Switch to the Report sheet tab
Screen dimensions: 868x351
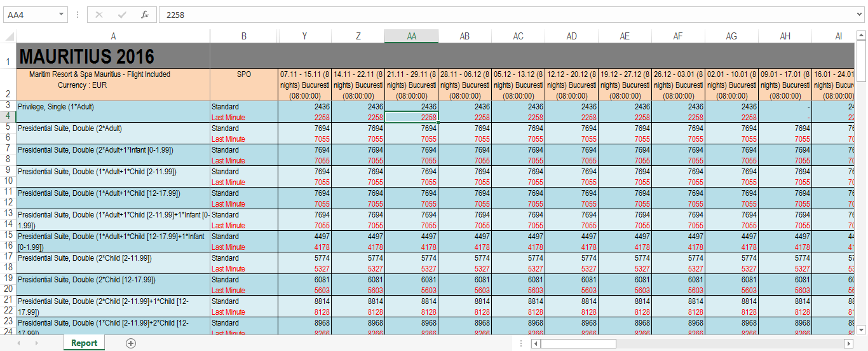[x=84, y=343]
